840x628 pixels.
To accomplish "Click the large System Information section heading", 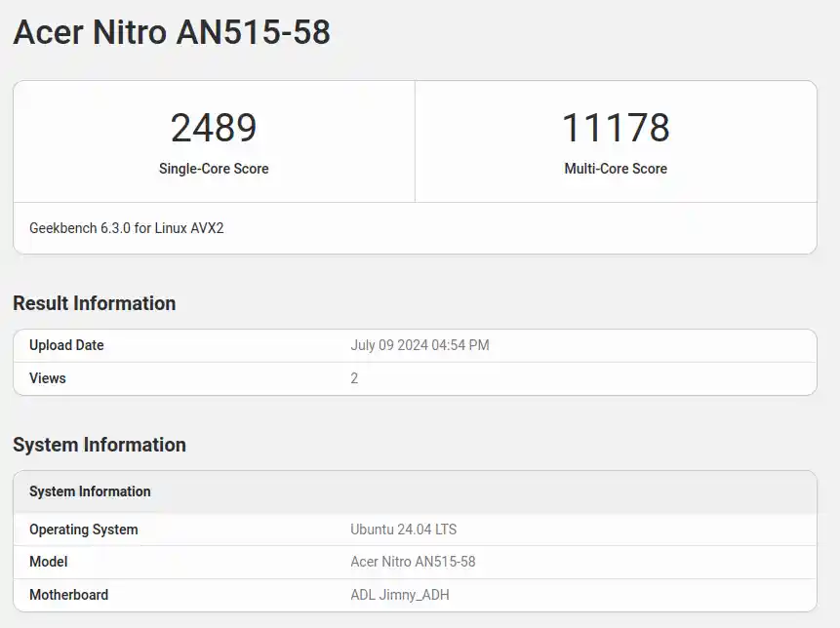I will 100,445.
